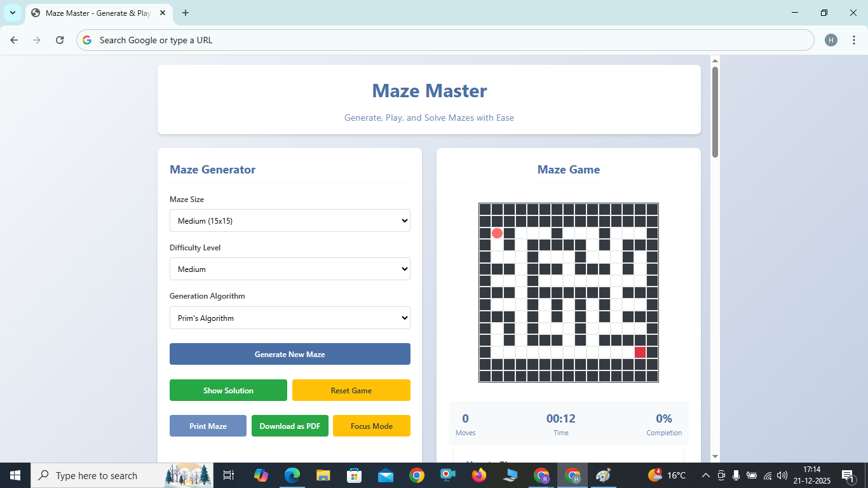The height and width of the screenshot is (488, 868).
Task: Open the Chrome profile avatar H
Action: coord(831,39)
